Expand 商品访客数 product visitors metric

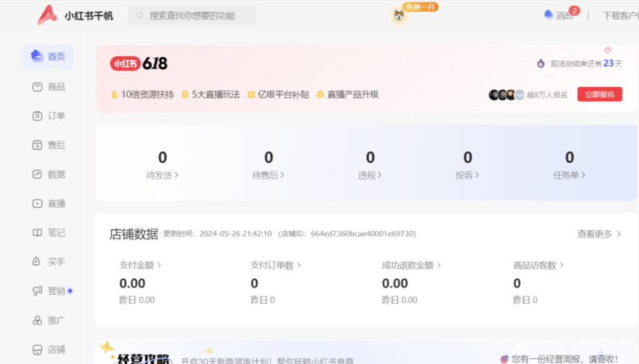(539, 266)
